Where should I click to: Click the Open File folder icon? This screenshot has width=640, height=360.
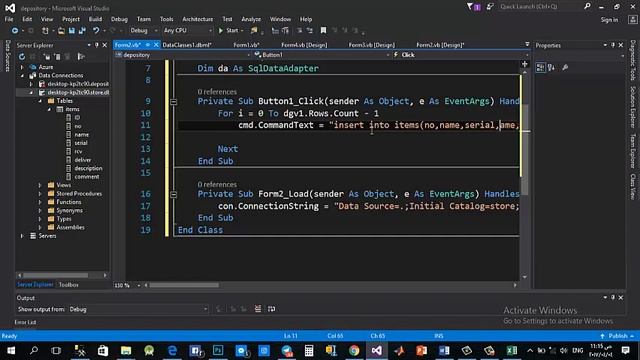[61, 31]
